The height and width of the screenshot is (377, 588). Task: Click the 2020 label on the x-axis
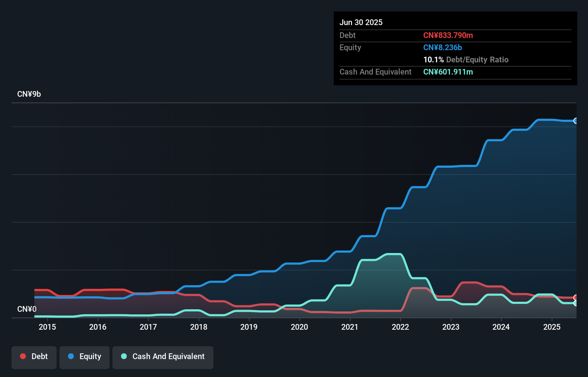300,327
